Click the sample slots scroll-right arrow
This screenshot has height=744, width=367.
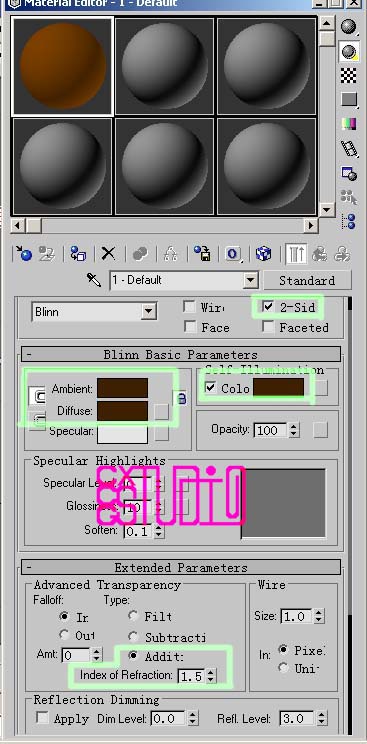311,225
